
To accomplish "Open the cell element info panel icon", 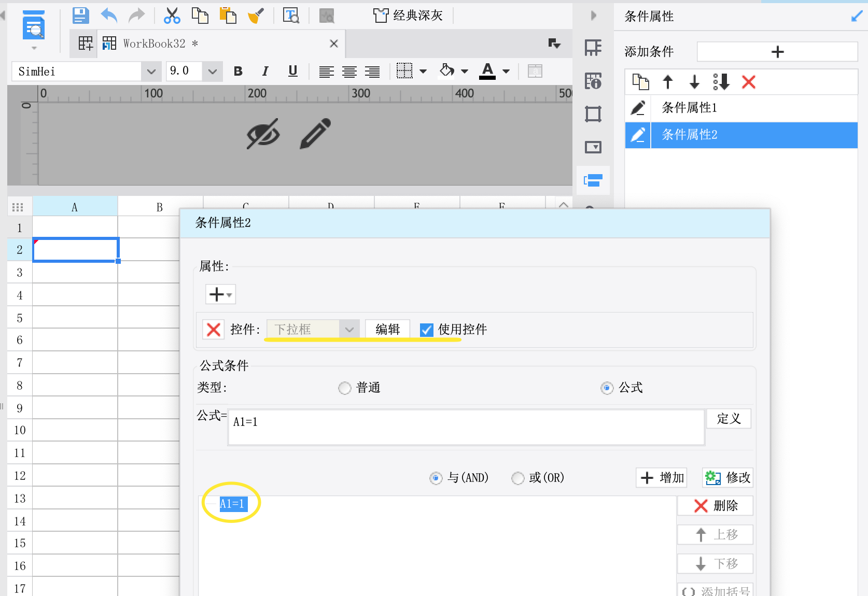I will click(x=593, y=81).
